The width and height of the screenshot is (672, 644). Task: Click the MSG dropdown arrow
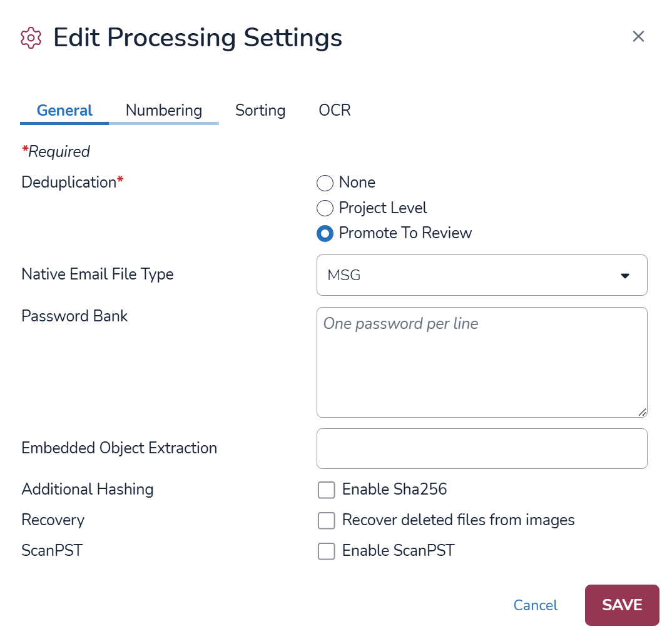pos(624,276)
